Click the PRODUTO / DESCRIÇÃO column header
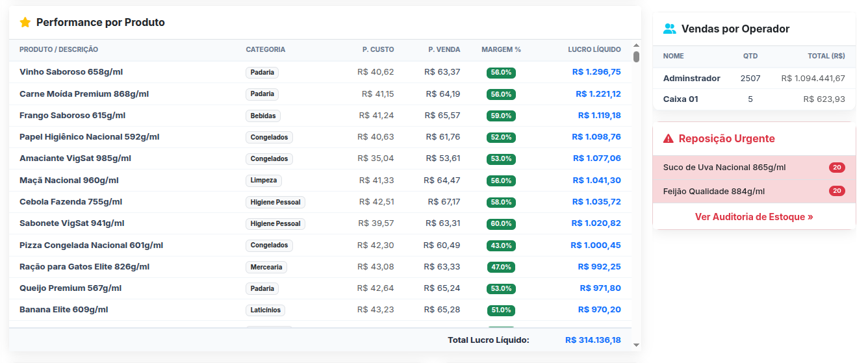The image size is (868, 363). (58, 49)
